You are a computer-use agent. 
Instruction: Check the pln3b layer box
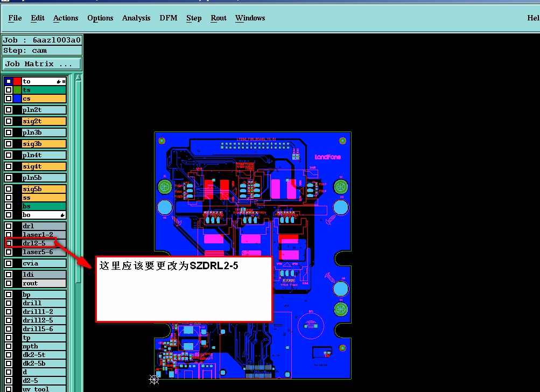(9, 132)
